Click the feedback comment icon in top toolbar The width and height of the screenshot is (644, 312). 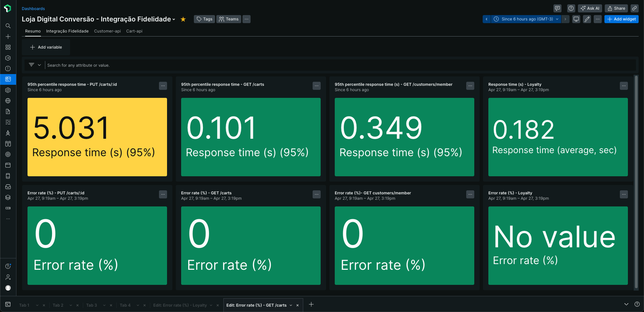coord(558,8)
